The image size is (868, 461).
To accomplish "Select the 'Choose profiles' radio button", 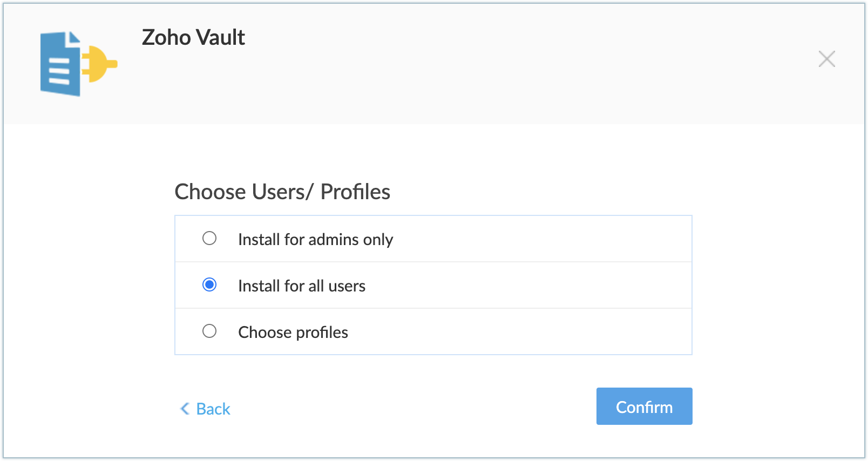I will [209, 331].
